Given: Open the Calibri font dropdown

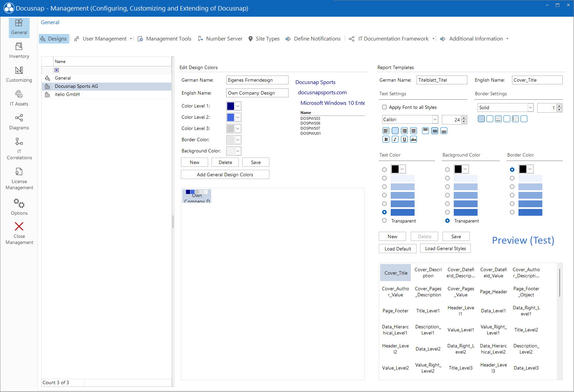Looking at the screenshot, I should point(435,119).
